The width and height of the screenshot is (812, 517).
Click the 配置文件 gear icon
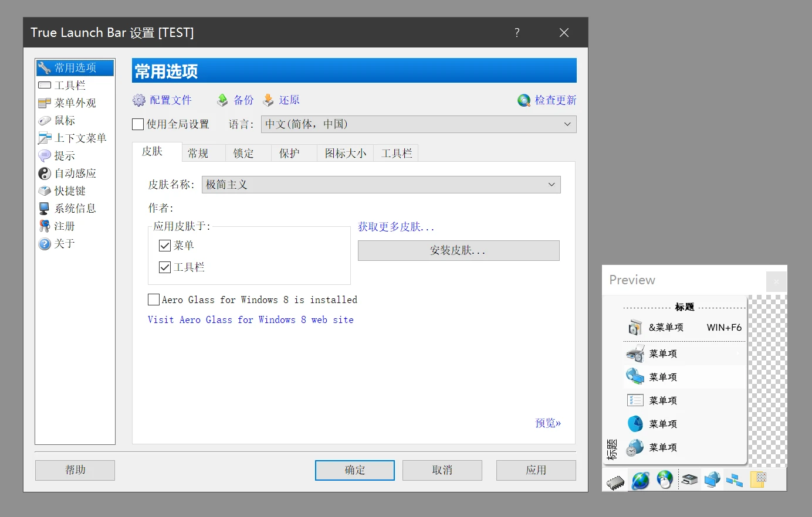click(139, 100)
